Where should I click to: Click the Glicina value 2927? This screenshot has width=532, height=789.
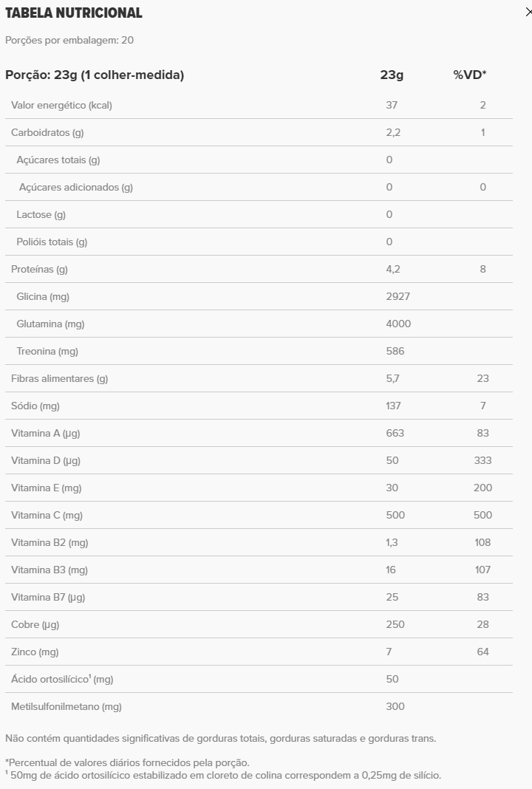tap(398, 296)
